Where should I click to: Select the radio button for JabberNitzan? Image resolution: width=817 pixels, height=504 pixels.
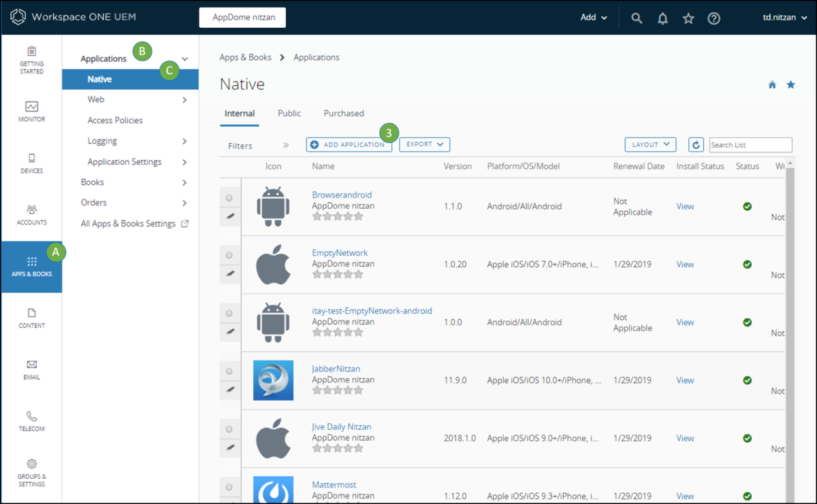229,371
